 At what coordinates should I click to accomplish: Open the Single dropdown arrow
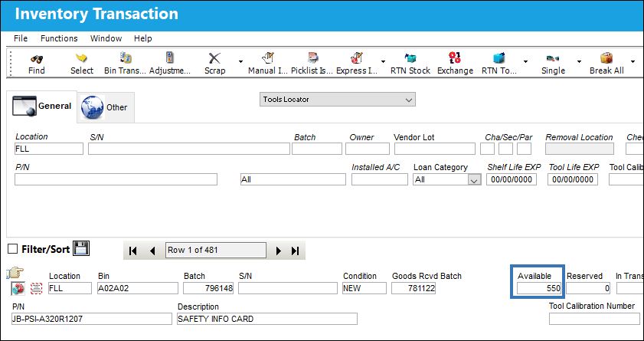pyautogui.click(x=579, y=62)
